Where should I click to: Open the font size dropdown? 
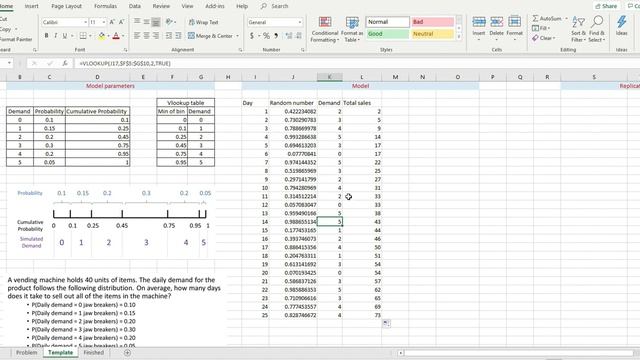pos(104,22)
